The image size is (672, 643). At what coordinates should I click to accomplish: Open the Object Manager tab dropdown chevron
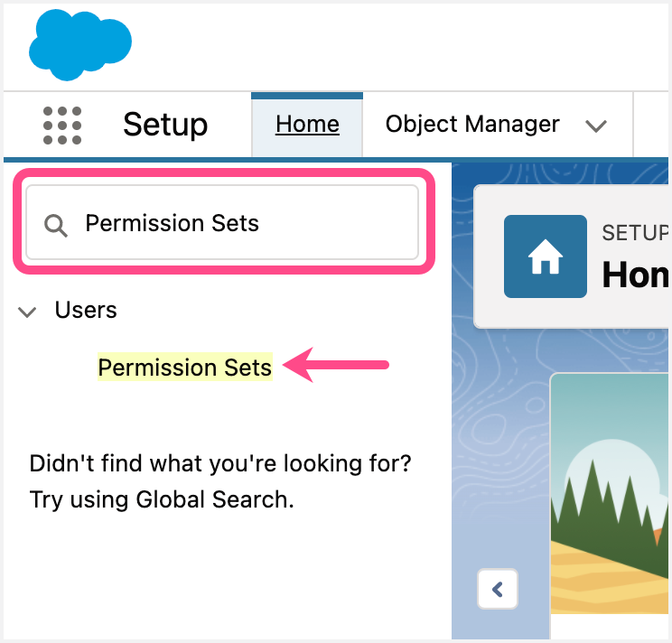click(x=595, y=126)
